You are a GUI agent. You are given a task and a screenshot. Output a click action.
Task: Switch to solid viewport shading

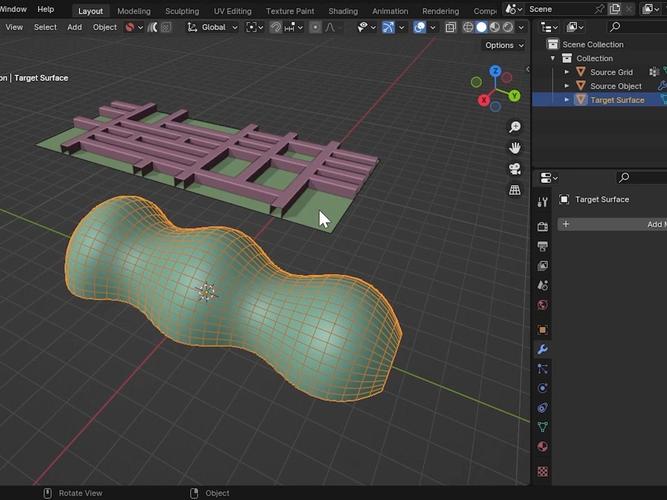(x=481, y=27)
